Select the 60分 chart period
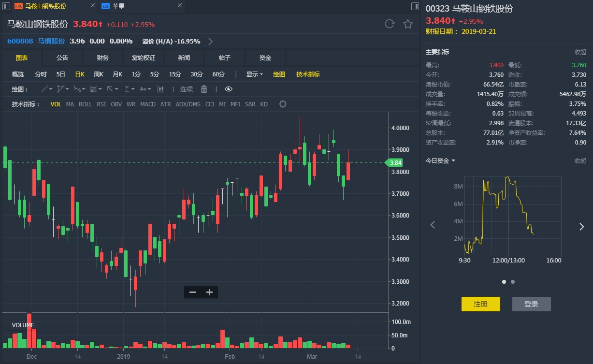The width and height of the screenshot is (593, 364). pos(218,74)
